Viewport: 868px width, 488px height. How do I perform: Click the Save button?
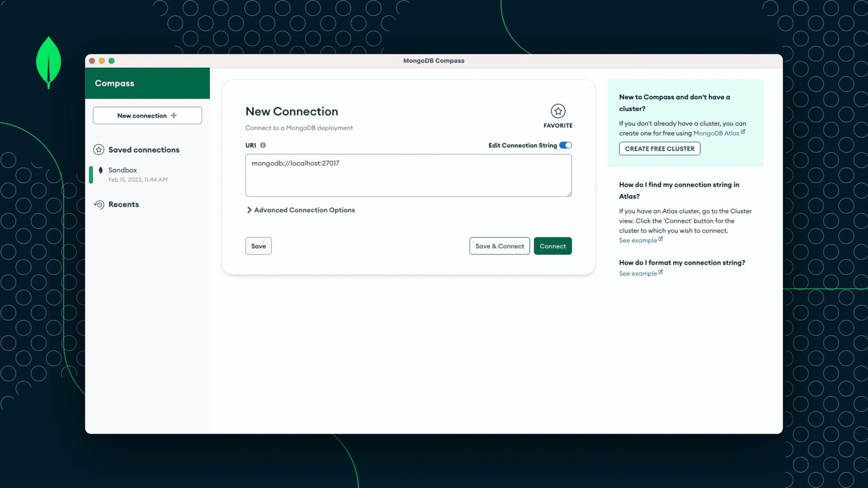pos(259,246)
